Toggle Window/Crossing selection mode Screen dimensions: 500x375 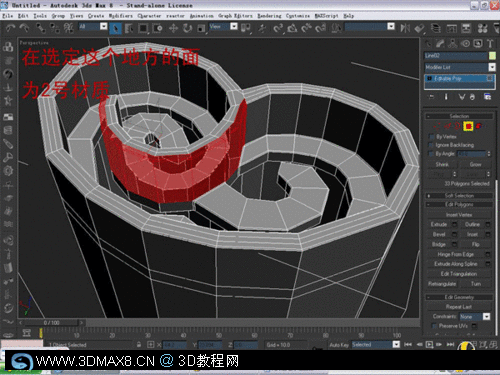pos(157,28)
